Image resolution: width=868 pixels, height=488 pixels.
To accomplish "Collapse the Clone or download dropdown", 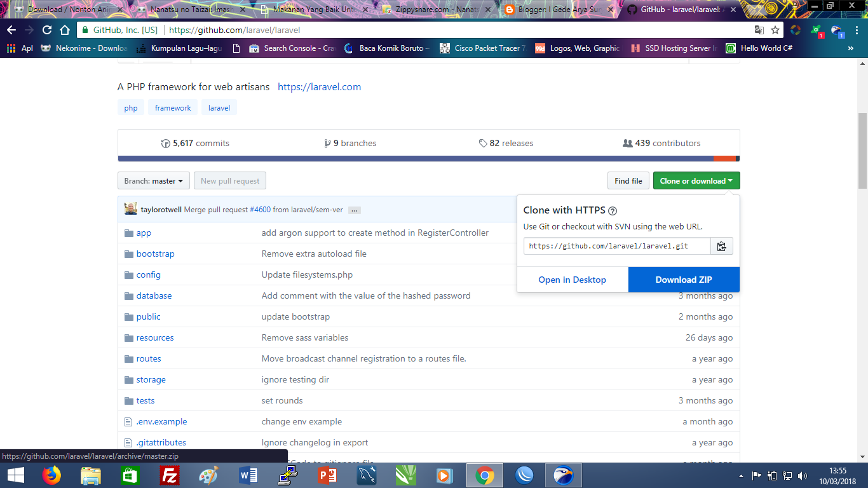I will point(696,181).
